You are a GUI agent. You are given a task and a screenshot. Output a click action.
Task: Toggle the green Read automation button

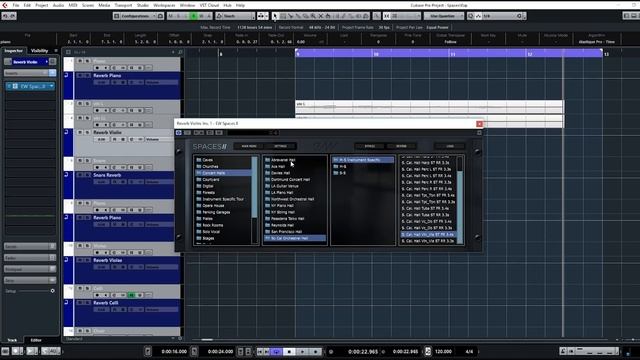pos(193,16)
